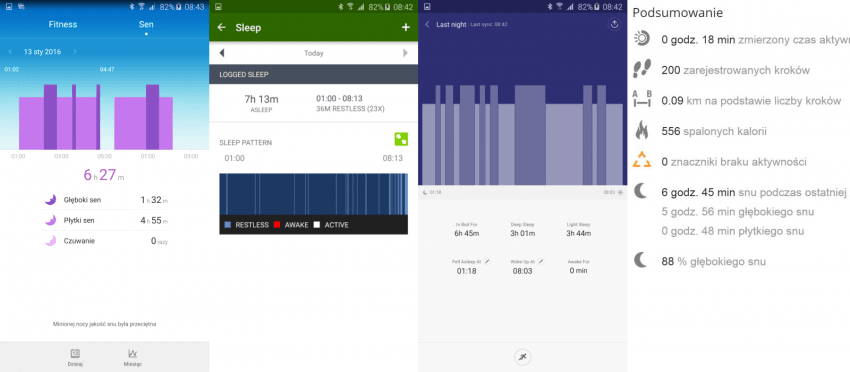Tap the blue sleep pattern chart
Screen dimensions: 850x372
(x=313, y=194)
